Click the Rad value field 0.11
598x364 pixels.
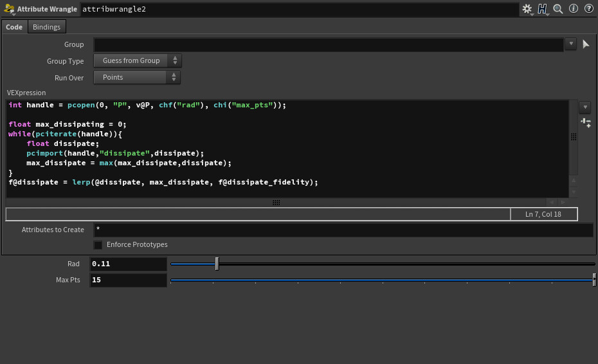pos(128,264)
